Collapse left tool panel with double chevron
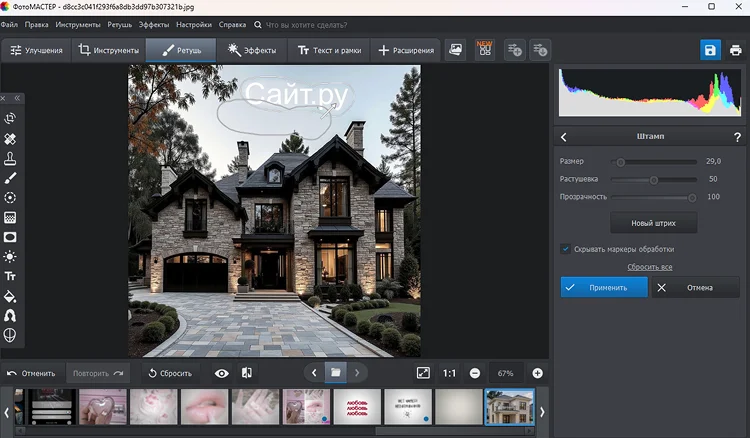Image resolution: width=750 pixels, height=438 pixels. 17,98
